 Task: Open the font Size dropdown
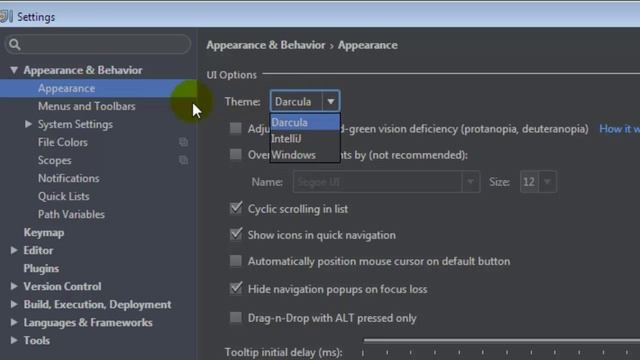coord(547,182)
